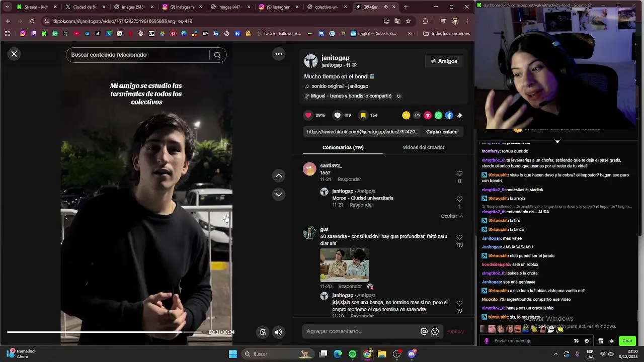Like the video with the heart icon
The height and width of the screenshot is (362, 644).
tap(308, 115)
